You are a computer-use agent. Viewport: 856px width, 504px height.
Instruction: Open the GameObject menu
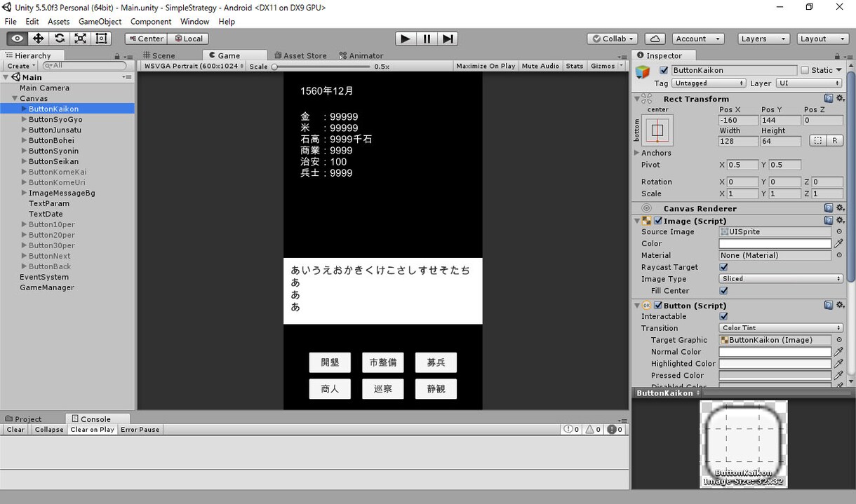point(100,22)
